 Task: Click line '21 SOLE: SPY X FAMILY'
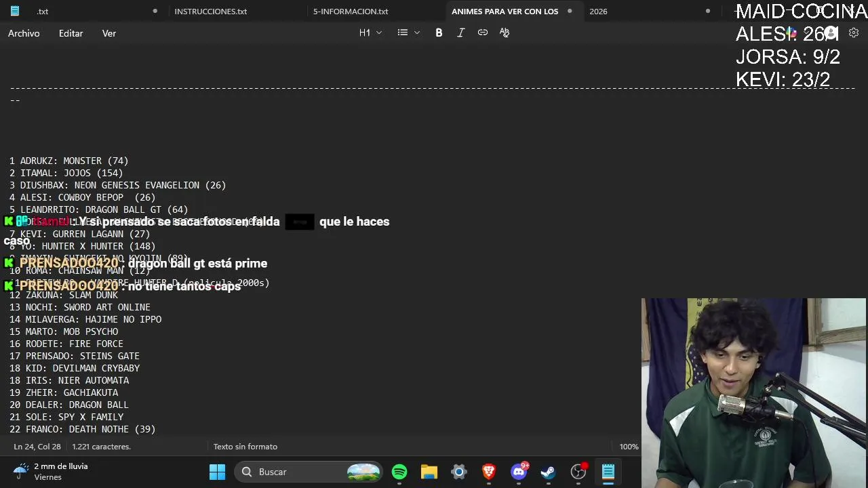(66, 417)
